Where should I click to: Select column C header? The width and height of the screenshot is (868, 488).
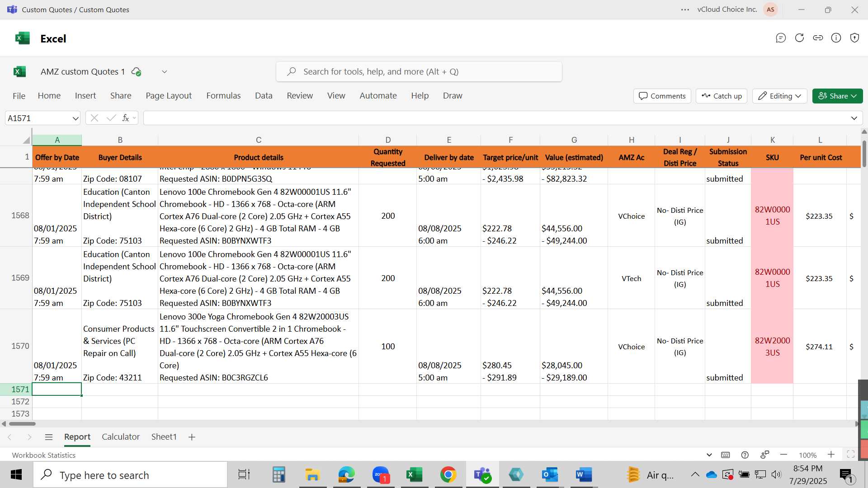coord(258,140)
